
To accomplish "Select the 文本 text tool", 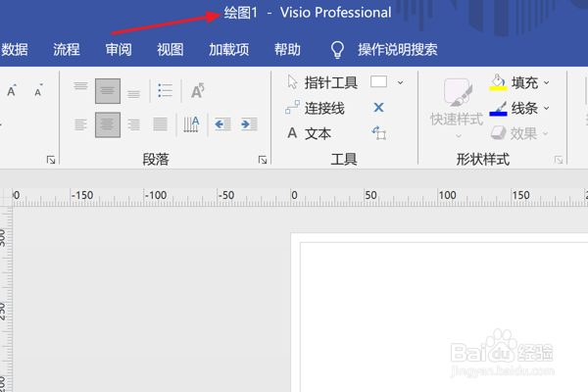I will click(x=309, y=133).
